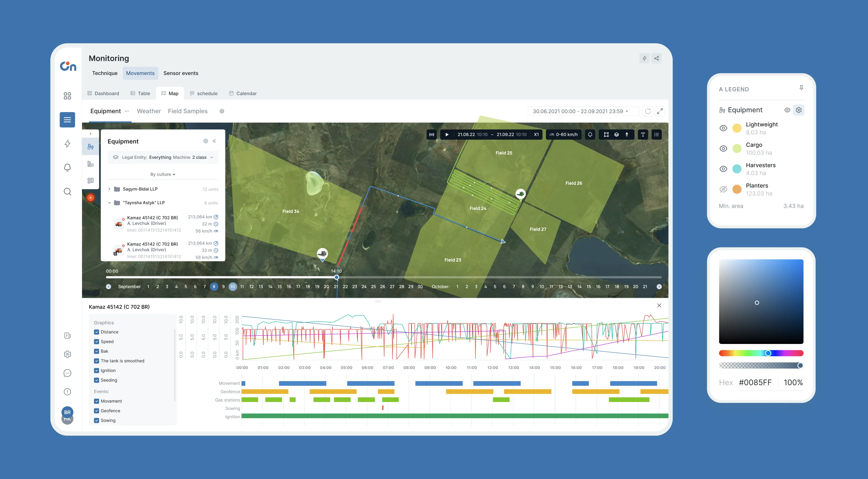Open the Weather tab
This screenshot has height=479, width=868.
[149, 111]
